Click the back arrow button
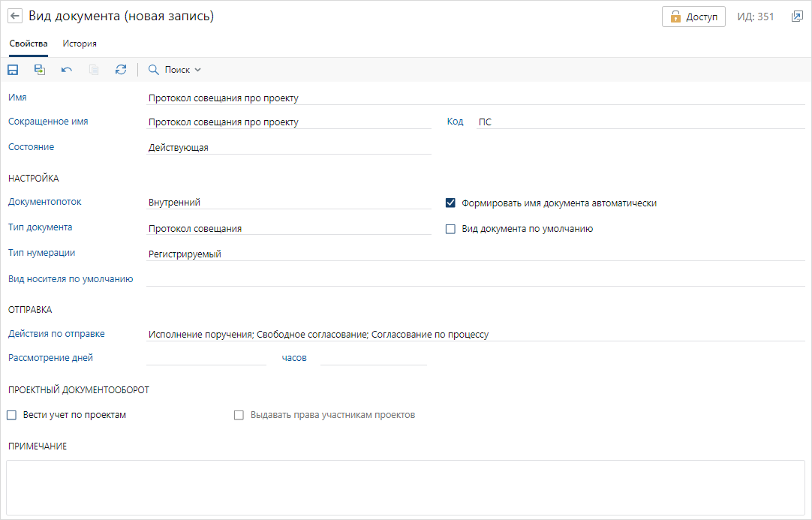The height and width of the screenshot is (520, 812). (x=14, y=17)
